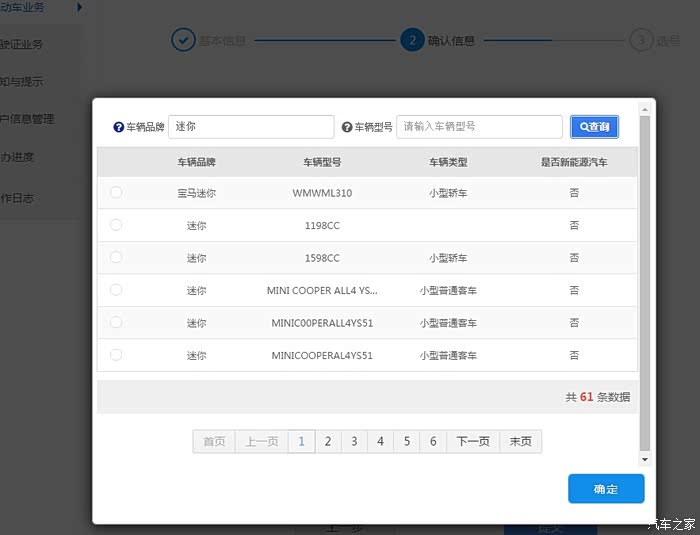
Task: Select the MINICOOPERAL4YS51 row radio button
Action: click(x=116, y=355)
